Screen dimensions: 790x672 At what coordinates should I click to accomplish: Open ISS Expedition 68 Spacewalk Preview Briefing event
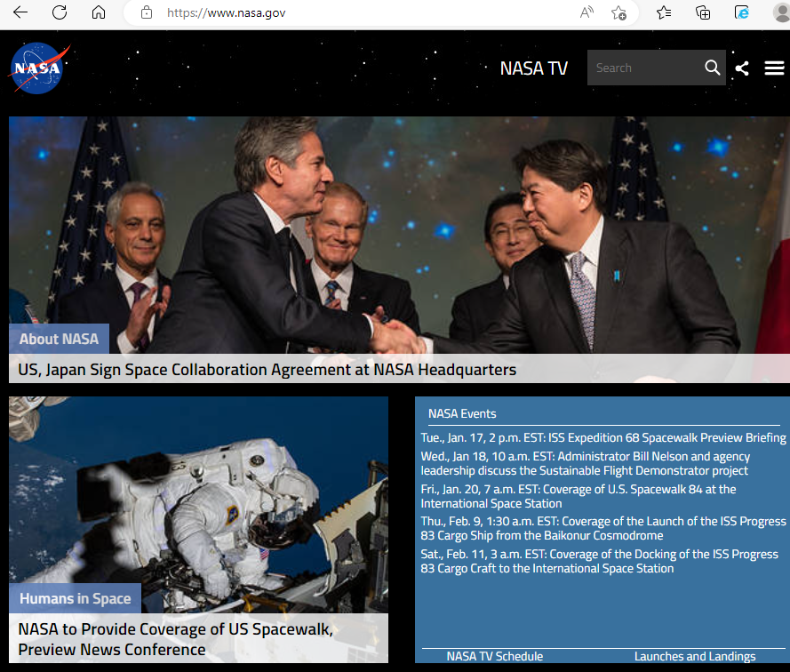(603, 437)
